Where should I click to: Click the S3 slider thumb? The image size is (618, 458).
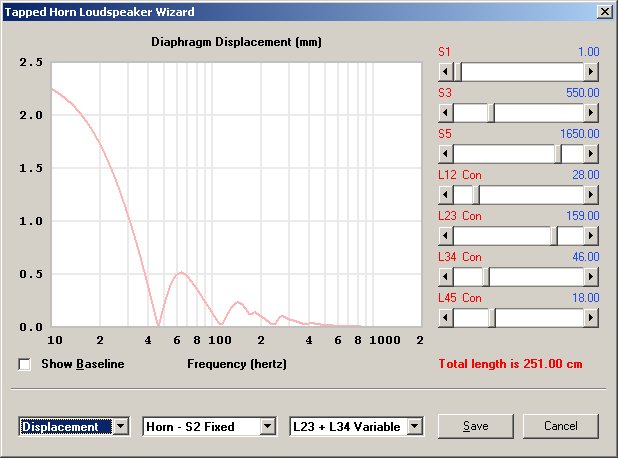[x=491, y=113]
